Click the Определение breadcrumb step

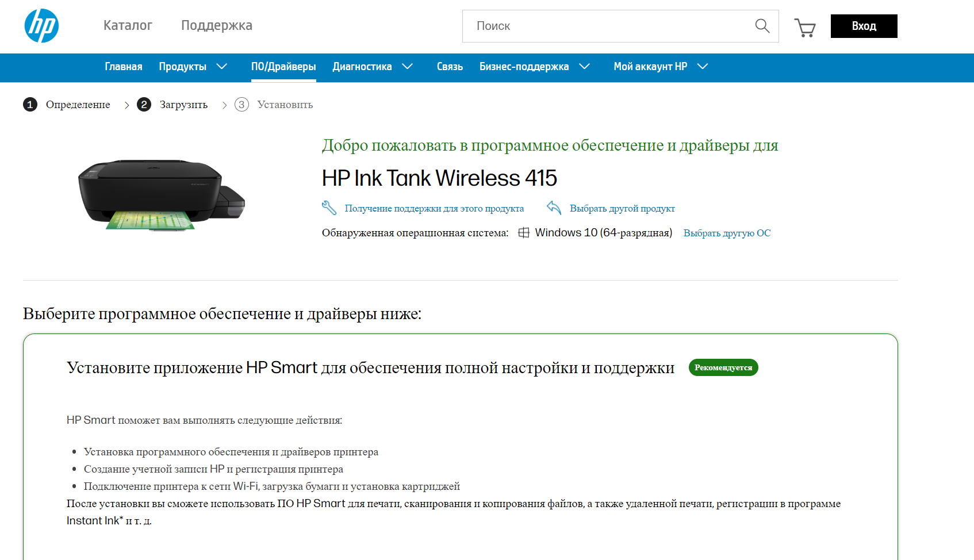[78, 105]
